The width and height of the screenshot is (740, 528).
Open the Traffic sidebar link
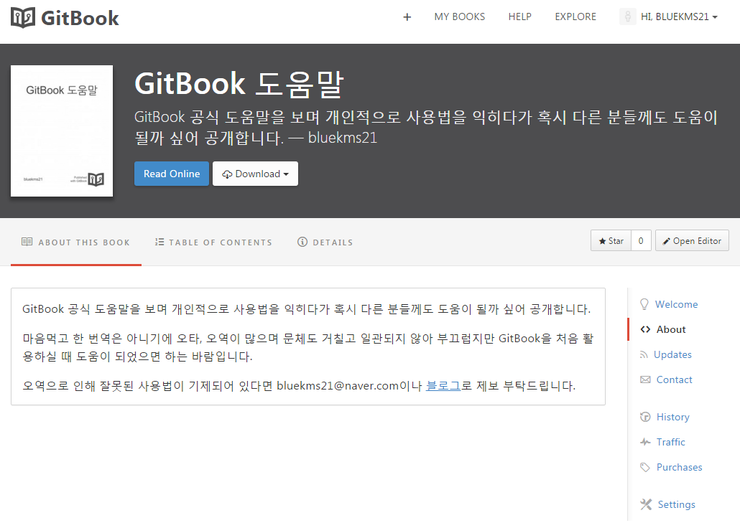click(671, 442)
